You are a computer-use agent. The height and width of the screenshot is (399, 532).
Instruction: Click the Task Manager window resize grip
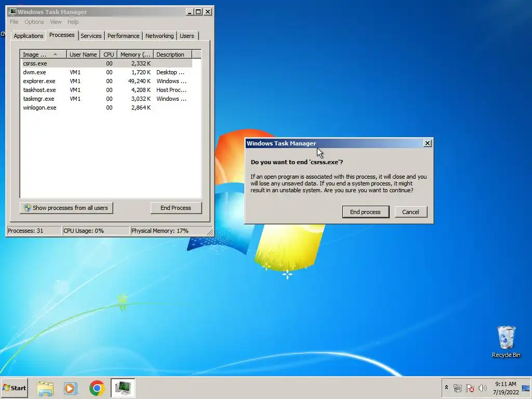(x=210, y=232)
